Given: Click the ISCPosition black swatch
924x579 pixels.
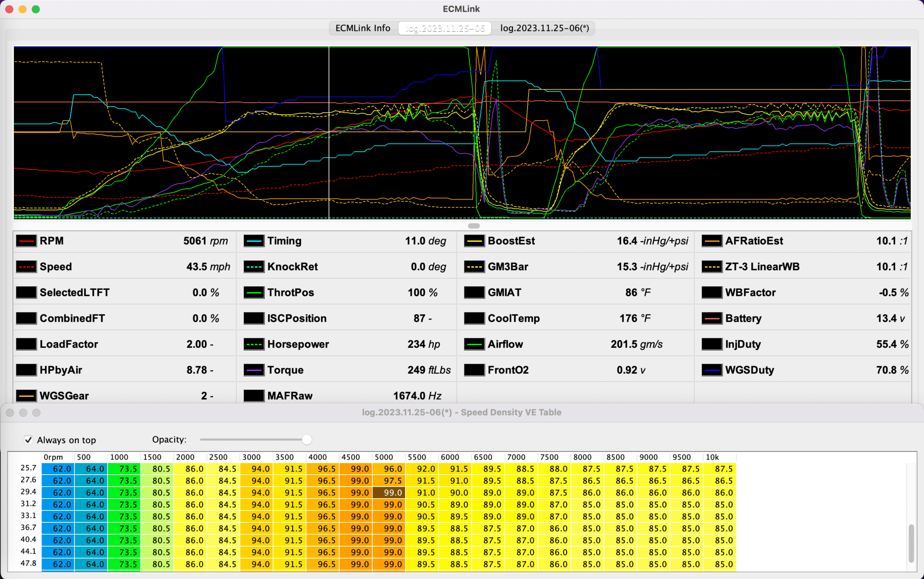Looking at the screenshot, I should click(254, 318).
